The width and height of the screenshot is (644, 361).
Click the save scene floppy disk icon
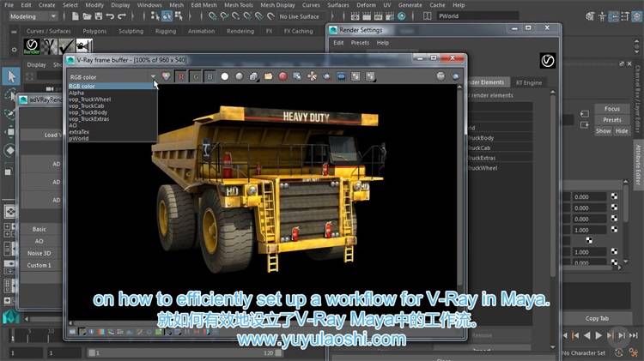(x=100, y=16)
